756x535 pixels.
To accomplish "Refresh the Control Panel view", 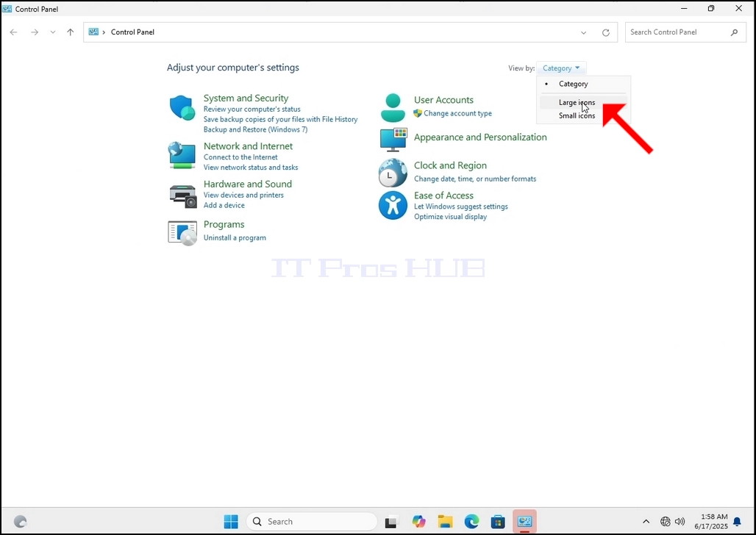I will [605, 33].
